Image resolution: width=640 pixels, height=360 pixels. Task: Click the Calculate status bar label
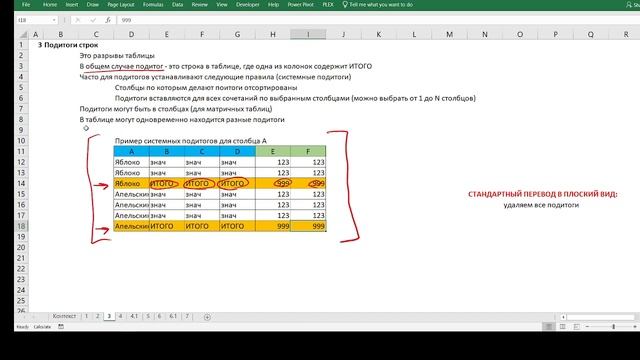coord(42,327)
